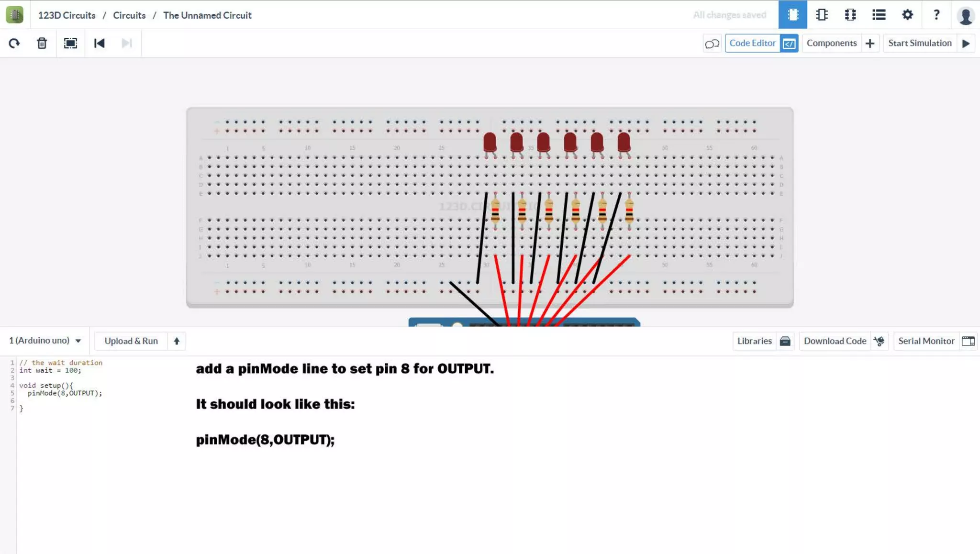Click Upload & Run button
The height and width of the screenshot is (554, 980).
click(x=131, y=341)
